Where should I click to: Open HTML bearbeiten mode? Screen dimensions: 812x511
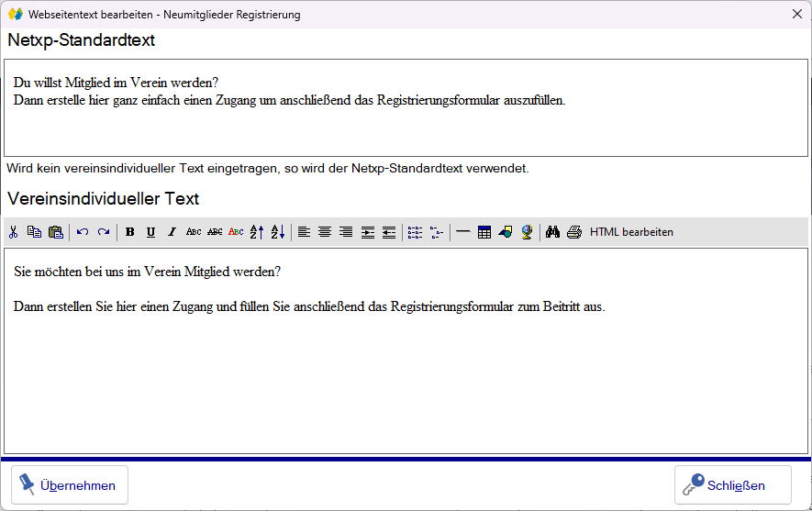631,232
